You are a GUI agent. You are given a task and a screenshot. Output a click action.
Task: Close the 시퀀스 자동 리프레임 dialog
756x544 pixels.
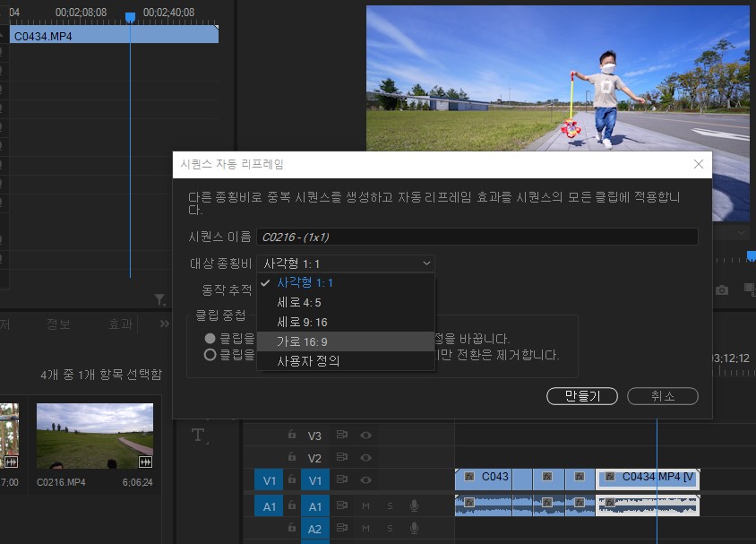tap(698, 164)
